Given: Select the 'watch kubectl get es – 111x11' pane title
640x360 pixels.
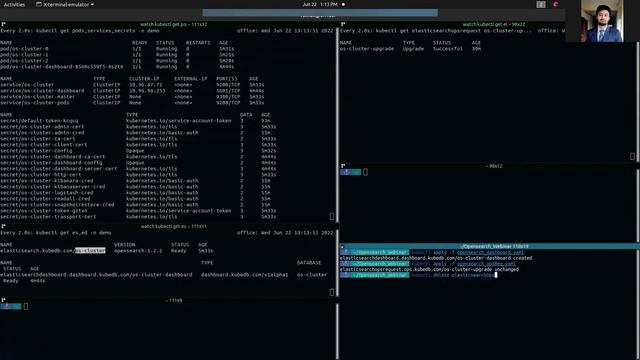Looking at the screenshot, I should tap(173, 226).
